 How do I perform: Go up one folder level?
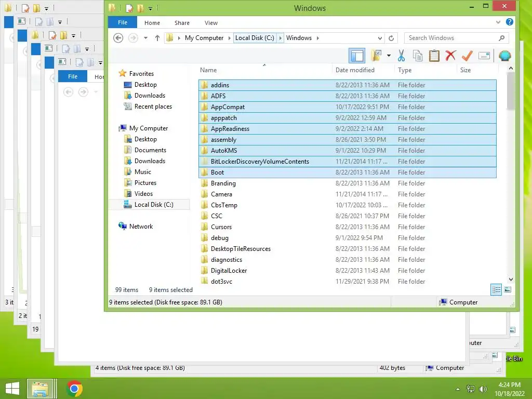(157, 37)
